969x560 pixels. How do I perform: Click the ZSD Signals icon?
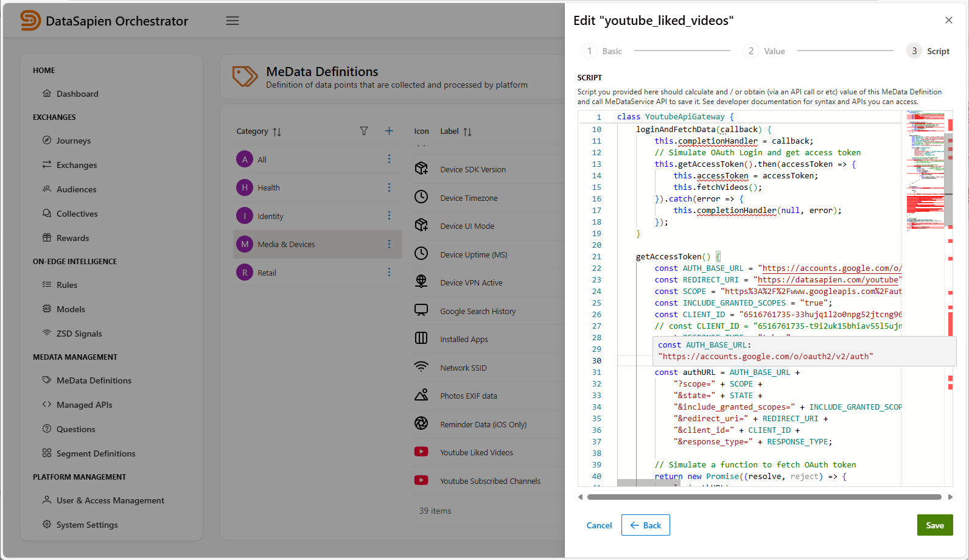[x=47, y=333]
